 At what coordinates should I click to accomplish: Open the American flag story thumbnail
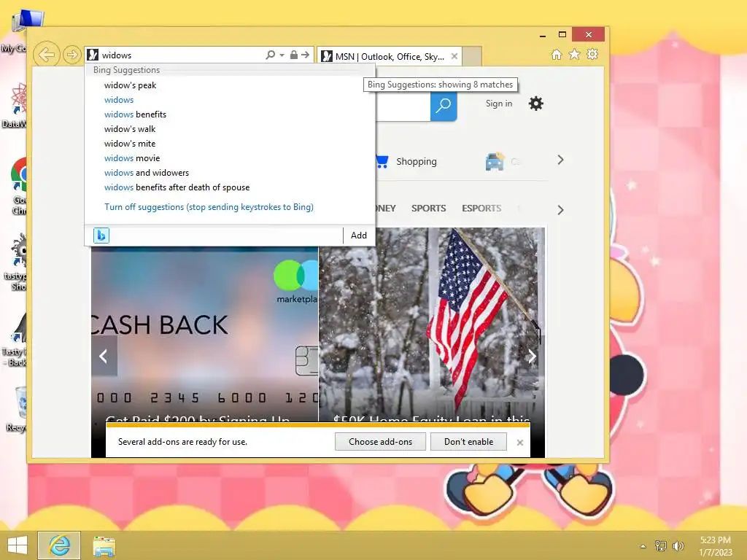[432, 324]
